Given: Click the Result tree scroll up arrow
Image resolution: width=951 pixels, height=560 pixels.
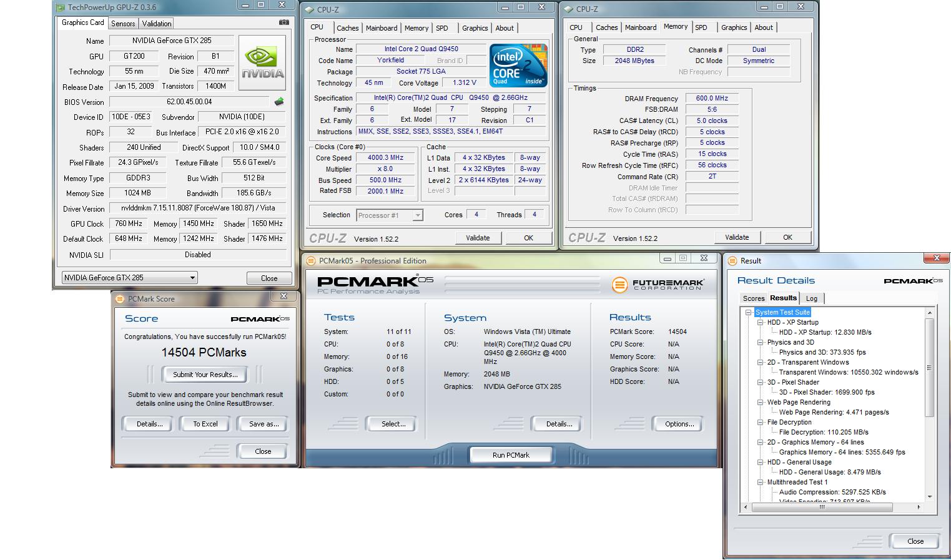Looking at the screenshot, I should pyautogui.click(x=929, y=313).
